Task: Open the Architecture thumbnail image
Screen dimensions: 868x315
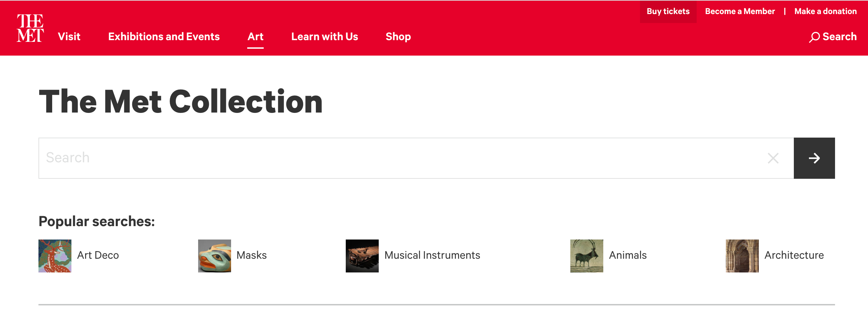Action: (x=742, y=256)
